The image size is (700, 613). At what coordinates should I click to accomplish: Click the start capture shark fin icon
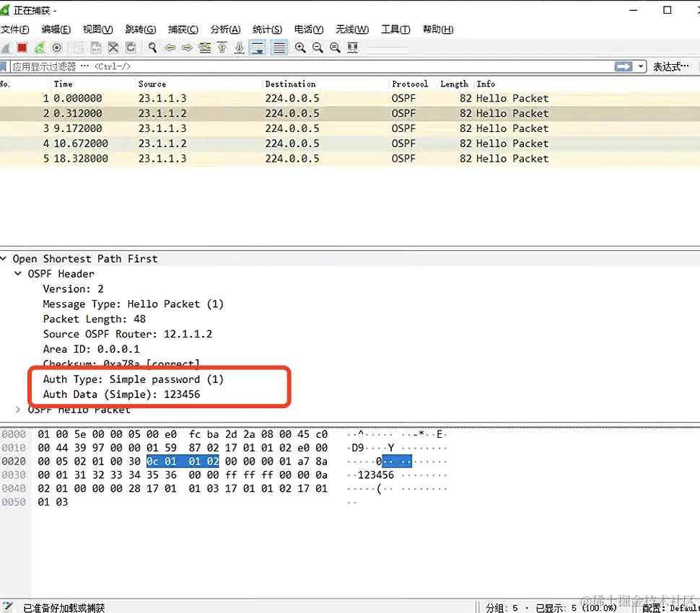pos(6,48)
